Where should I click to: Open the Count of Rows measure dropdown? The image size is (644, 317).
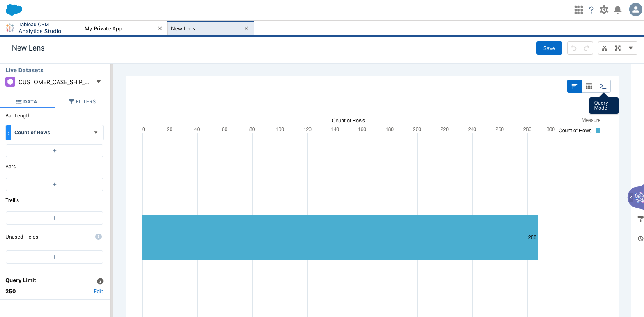(96, 133)
